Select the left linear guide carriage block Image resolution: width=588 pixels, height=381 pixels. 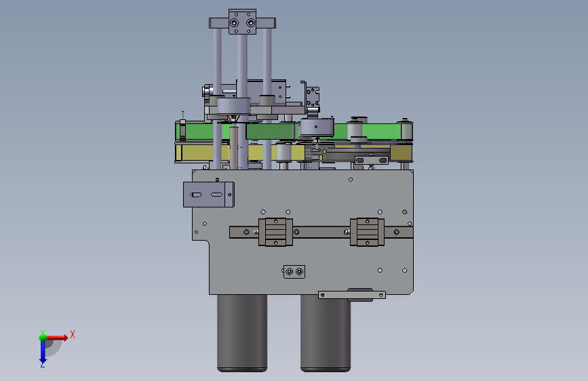(x=275, y=232)
